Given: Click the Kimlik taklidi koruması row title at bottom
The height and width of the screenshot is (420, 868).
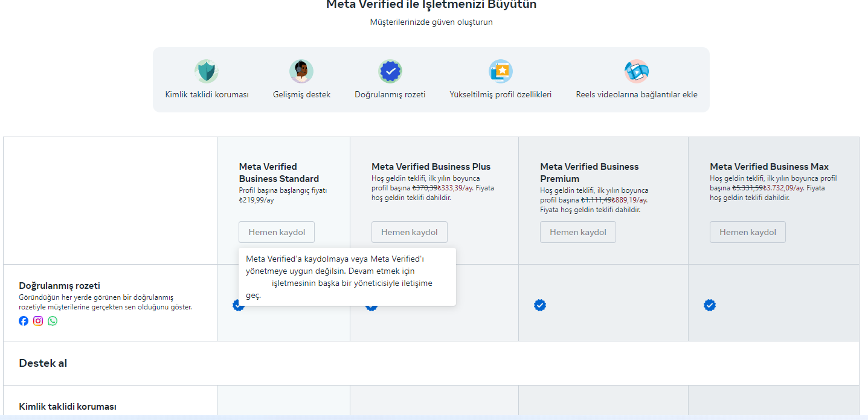Looking at the screenshot, I should pyautogui.click(x=68, y=407).
